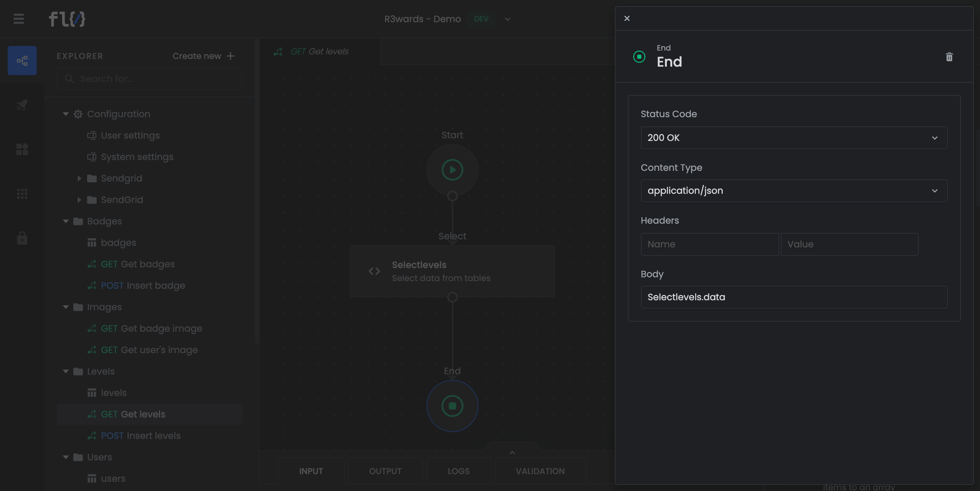Click the header Name input field
Viewport: 980px width, 491px height.
click(709, 244)
